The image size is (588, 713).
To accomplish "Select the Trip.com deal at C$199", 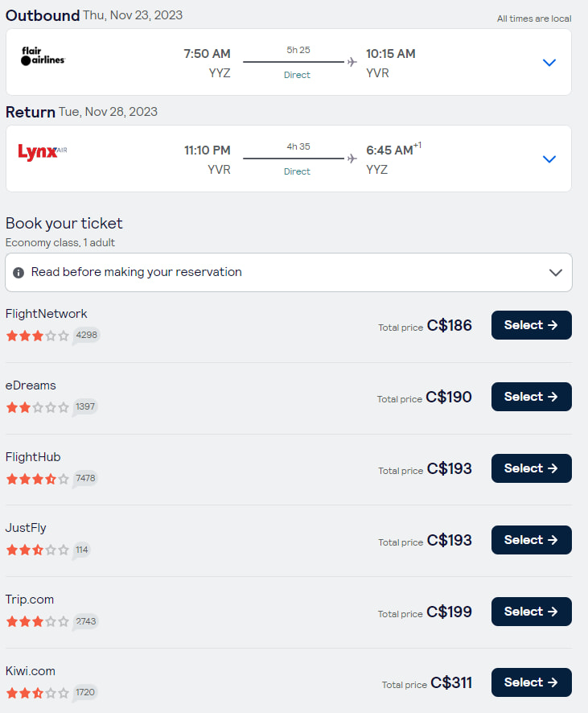I will pyautogui.click(x=531, y=612).
